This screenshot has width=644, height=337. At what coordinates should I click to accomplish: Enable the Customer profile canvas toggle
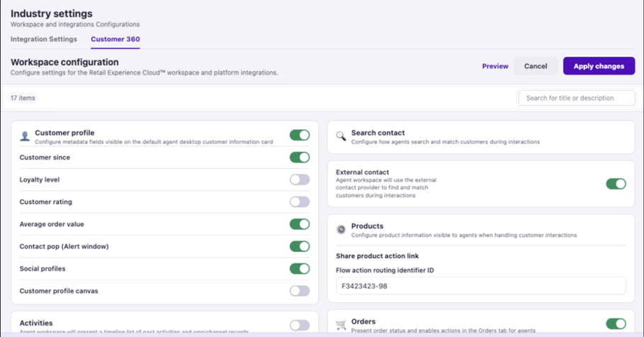click(x=300, y=290)
